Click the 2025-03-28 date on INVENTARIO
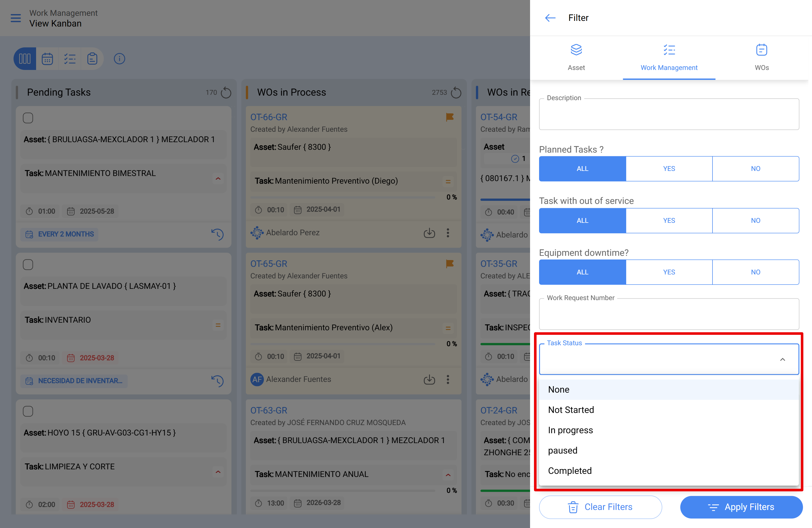The width and height of the screenshot is (812, 528). coord(91,358)
